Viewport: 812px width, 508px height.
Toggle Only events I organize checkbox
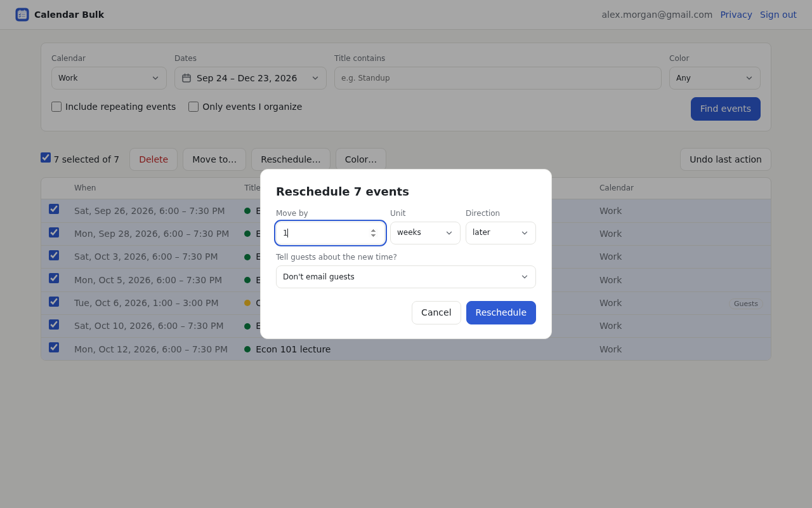(193, 107)
